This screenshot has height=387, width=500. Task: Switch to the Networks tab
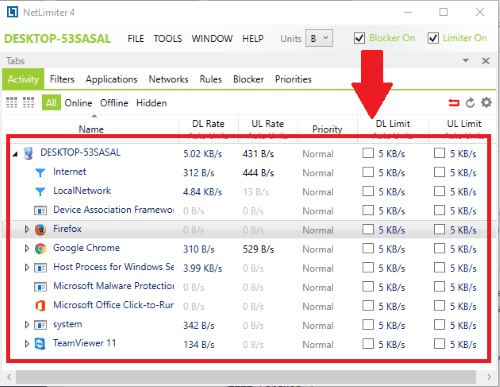pyautogui.click(x=168, y=79)
